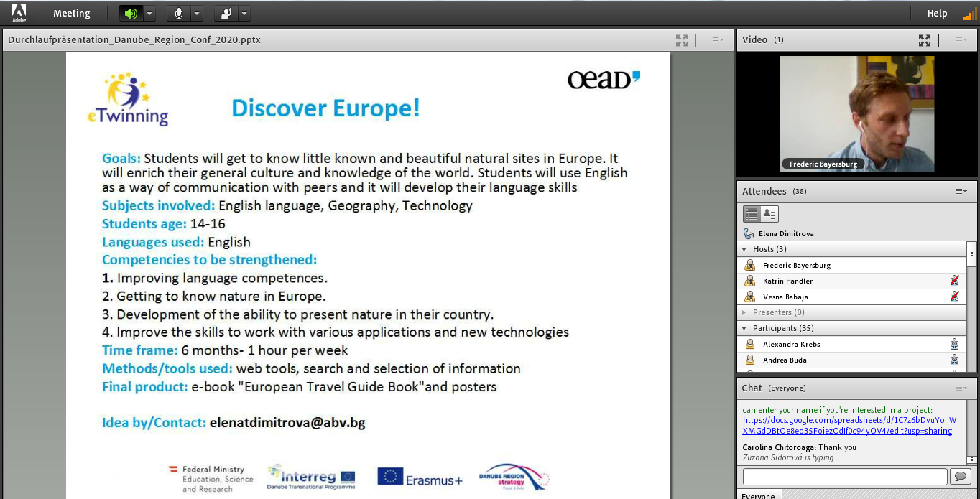Open the Chat pod options menu

tap(961, 388)
